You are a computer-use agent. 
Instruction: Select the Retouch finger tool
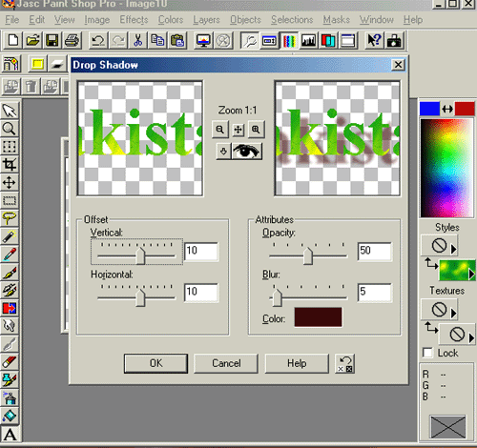coord(10,326)
